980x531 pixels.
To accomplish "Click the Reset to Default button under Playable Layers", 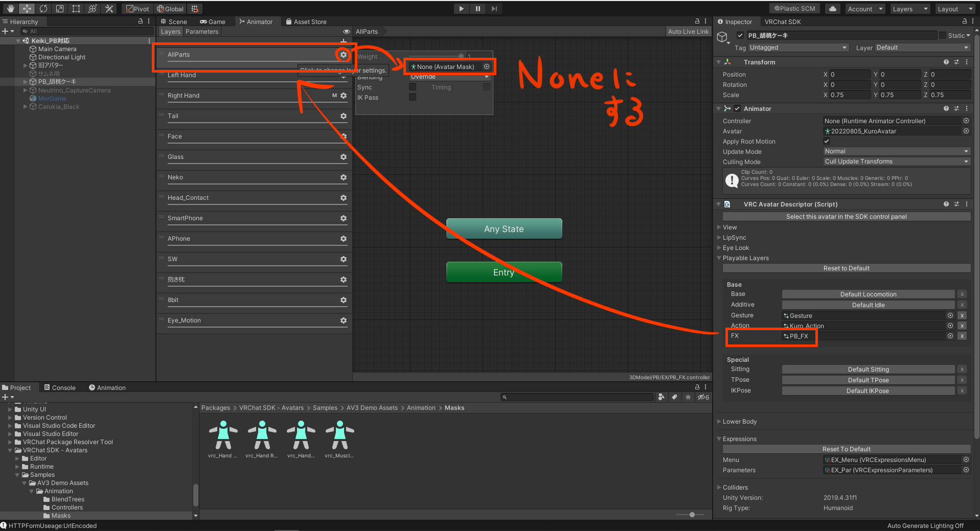I will coord(846,268).
